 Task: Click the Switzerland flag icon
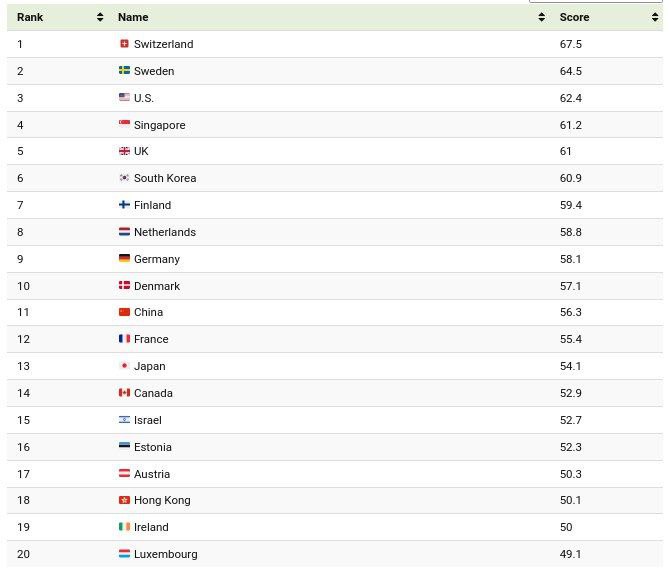click(x=124, y=44)
